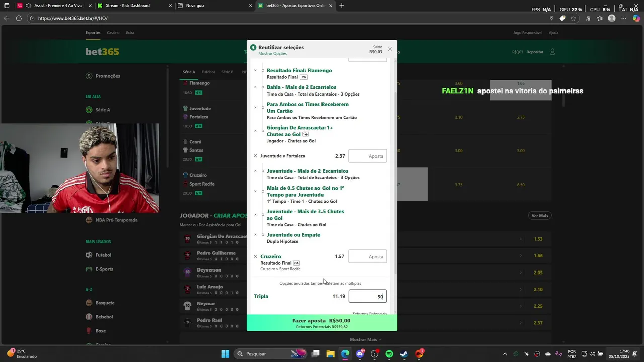Remove Juventude - Mais de 3.5 Chutes selection

click(255, 215)
